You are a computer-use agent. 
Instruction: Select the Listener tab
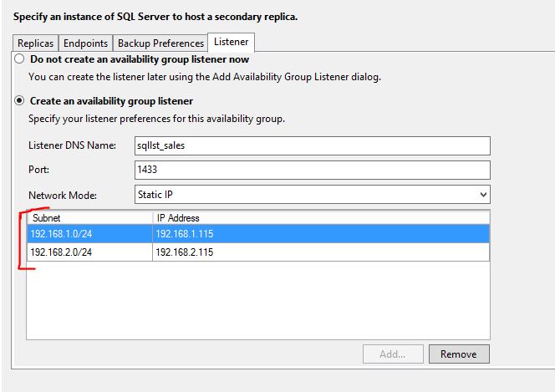click(231, 42)
